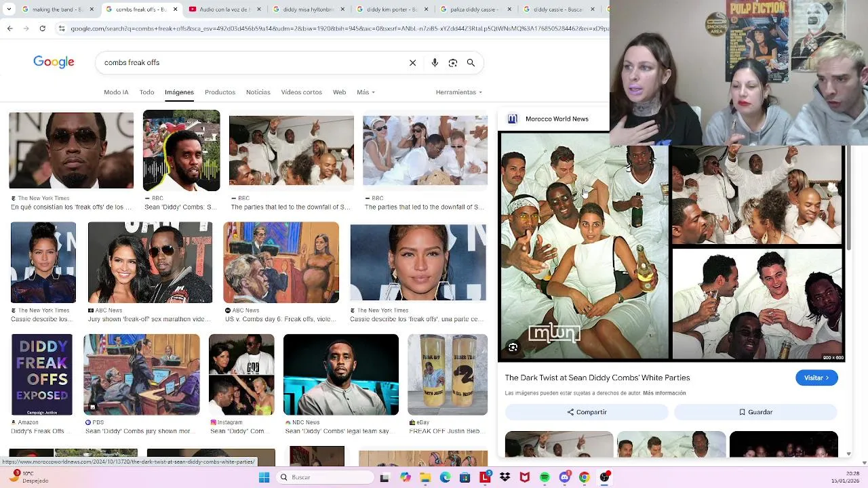The height and width of the screenshot is (488, 868).
Task: Open the eBay FREAK OFF tumbler thumbnail
Action: coord(448,375)
